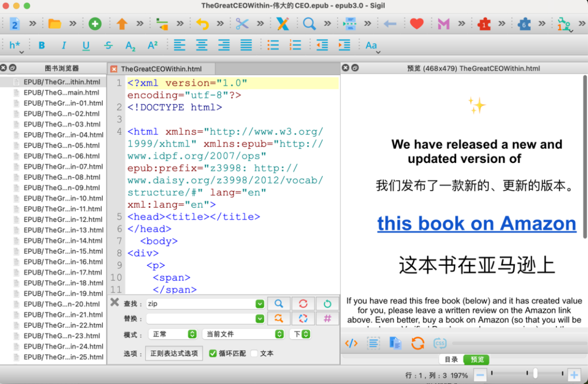Center align text
This screenshot has width=588, height=384.
pos(202,45)
